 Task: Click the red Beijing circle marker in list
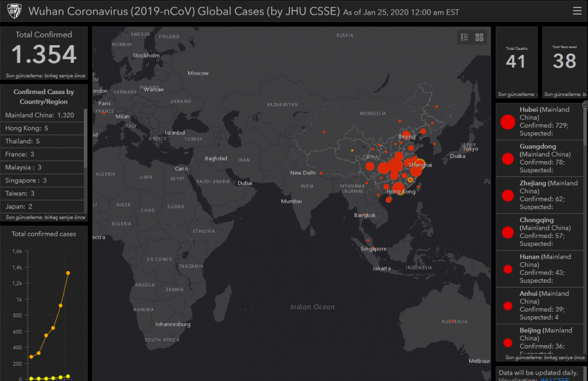507,342
